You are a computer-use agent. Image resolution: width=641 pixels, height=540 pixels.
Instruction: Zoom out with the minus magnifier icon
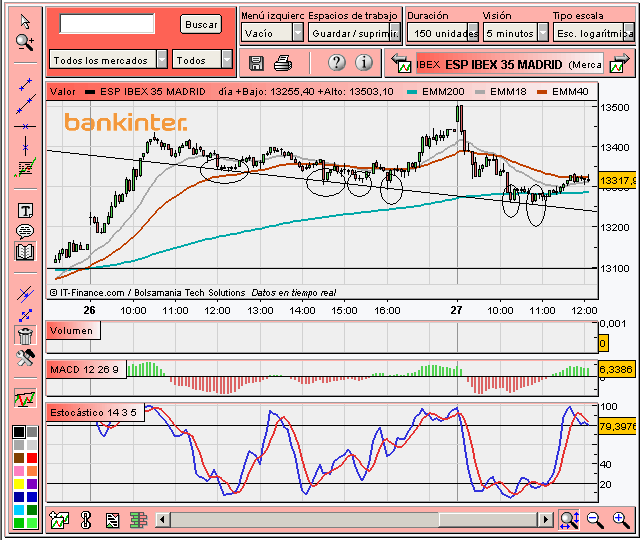[x=595, y=520]
